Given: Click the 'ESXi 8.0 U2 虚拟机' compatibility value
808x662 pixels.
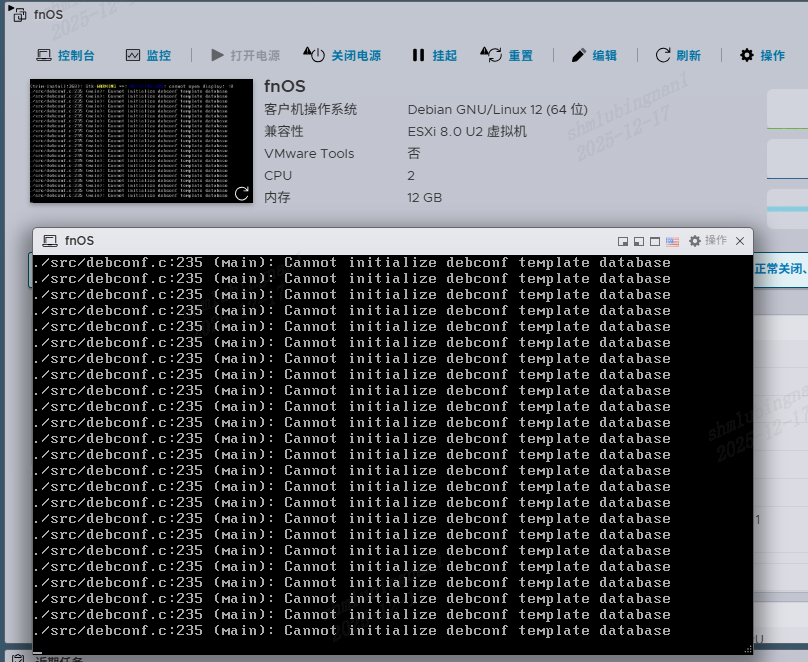Looking at the screenshot, I should (x=467, y=131).
